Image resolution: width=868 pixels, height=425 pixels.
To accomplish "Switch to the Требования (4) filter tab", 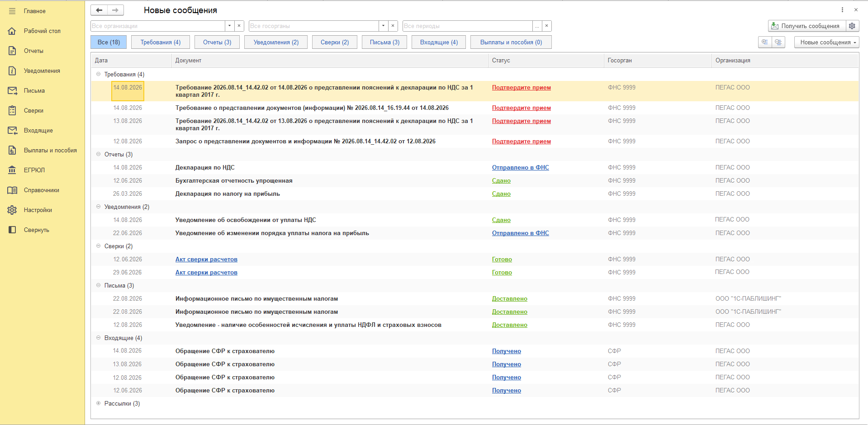I will [x=160, y=42].
